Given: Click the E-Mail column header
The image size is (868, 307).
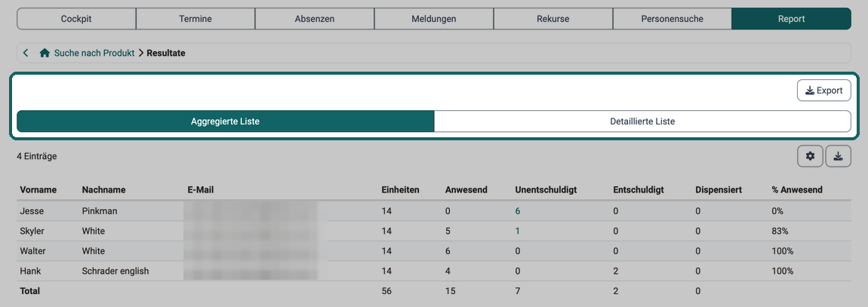Looking at the screenshot, I should pos(201,190).
